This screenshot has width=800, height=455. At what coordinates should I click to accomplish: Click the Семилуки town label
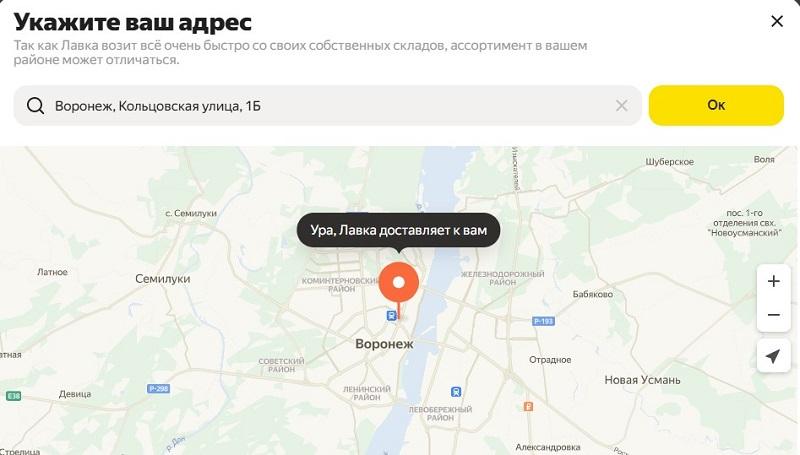[x=162, y=279]
